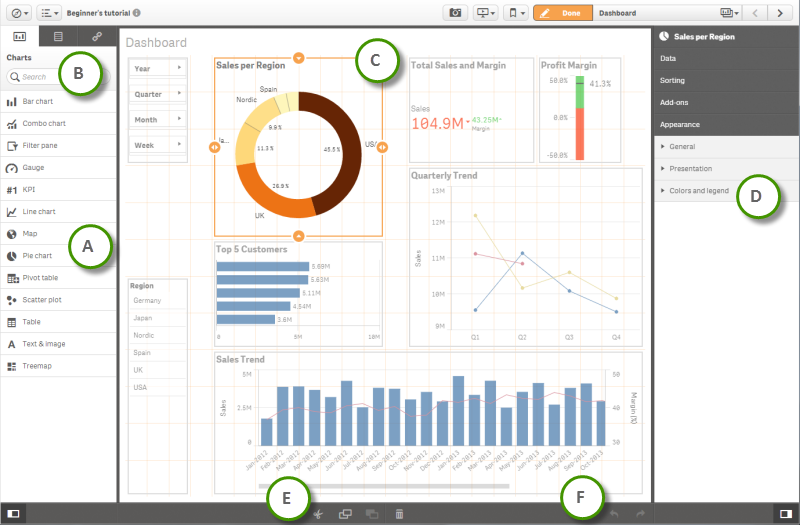Viewport: 800px width, 525px height.
Task: Select Pie chart from the charts list
Action: tap(58, 256)
